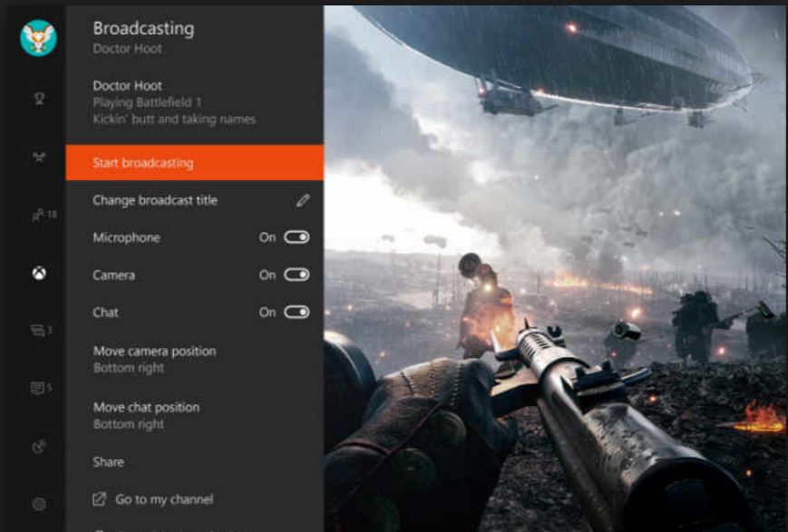Open the Achievements trophy icon
The height and width of the screenshot is (532, 788).
[x=39, y=98]
